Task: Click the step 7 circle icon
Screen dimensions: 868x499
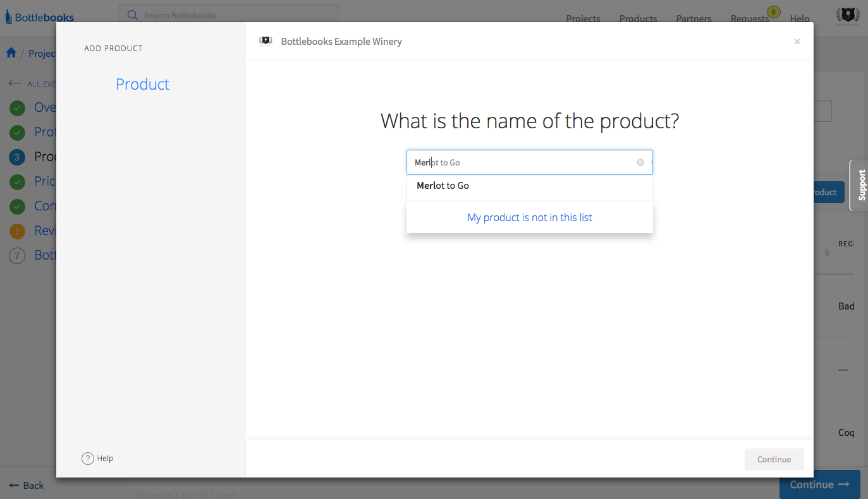Action: pos(17,256)
